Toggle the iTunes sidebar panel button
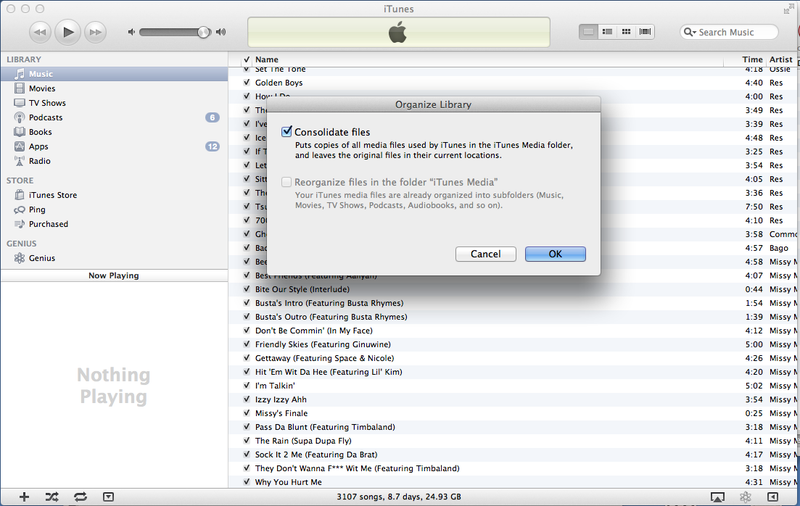The image size is (800, 506). click(x=773, y=497)
